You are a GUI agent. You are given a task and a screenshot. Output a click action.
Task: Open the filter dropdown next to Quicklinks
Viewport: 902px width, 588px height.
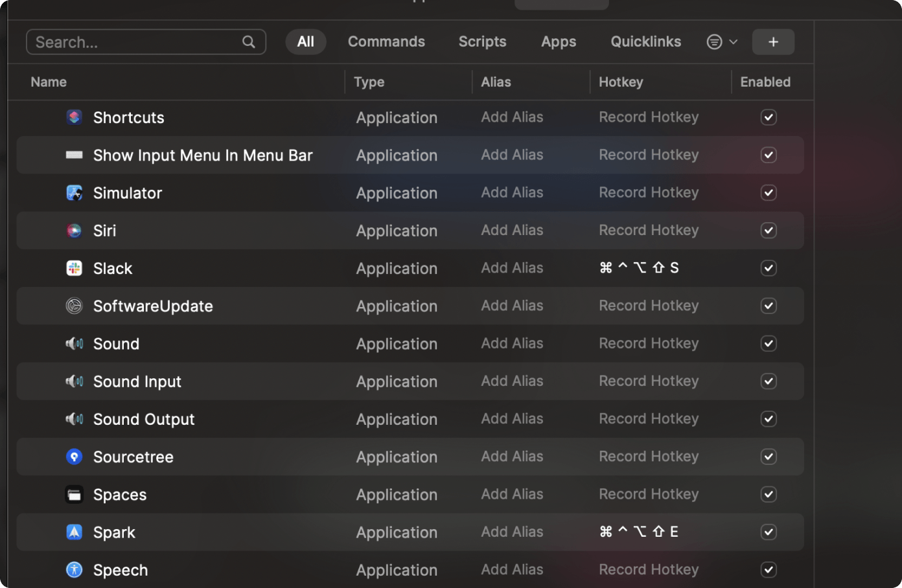[x=722, y=42]
